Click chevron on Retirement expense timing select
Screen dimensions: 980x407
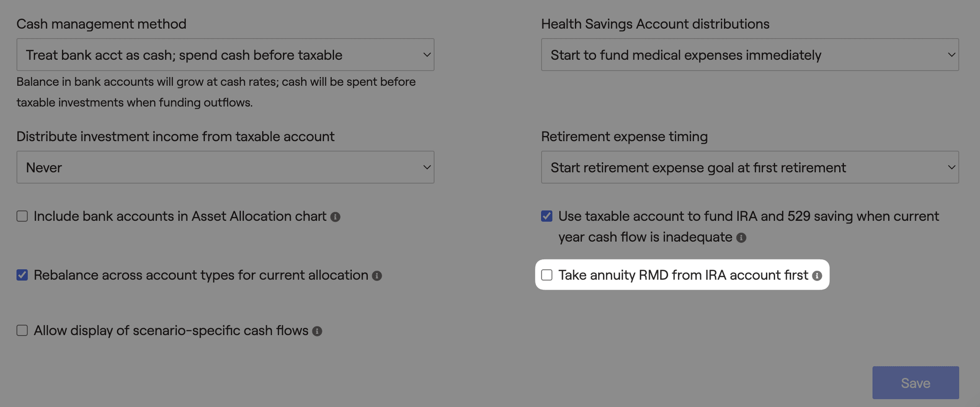pos(951,167)
